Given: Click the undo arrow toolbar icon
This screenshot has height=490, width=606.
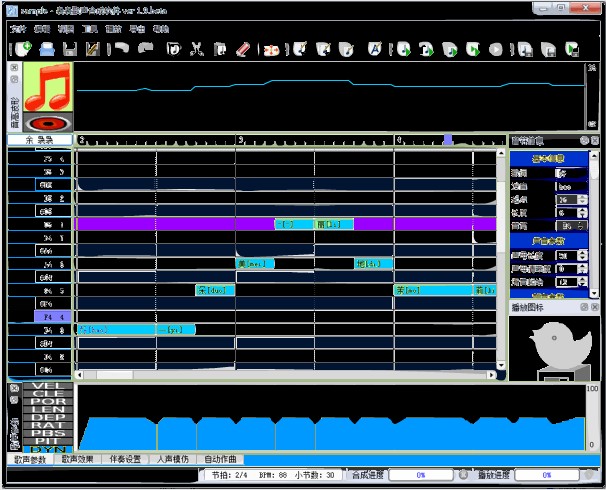Looking at the screenshot, I should point(122,48).
